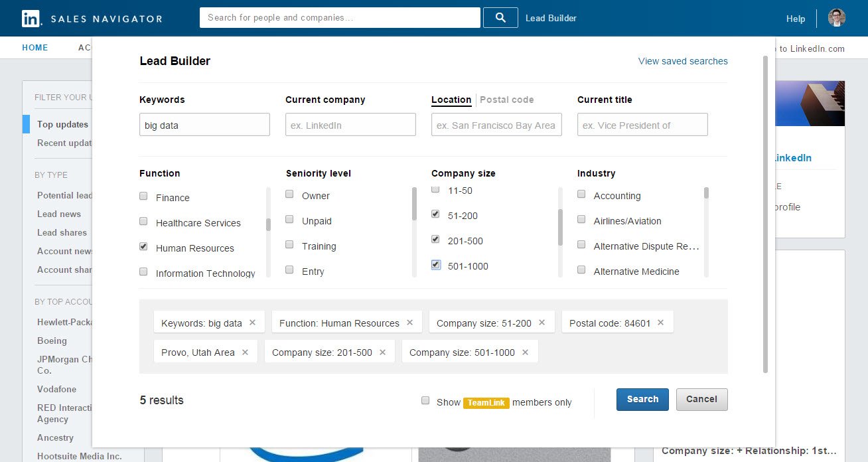
Task: Click the LinkedIn logo icon
Action: pyautogui.click(x=31, y=18)
